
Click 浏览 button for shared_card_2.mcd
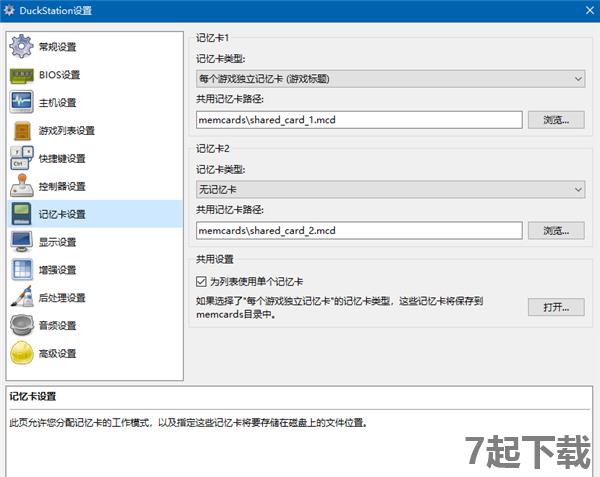pos(556,231)
